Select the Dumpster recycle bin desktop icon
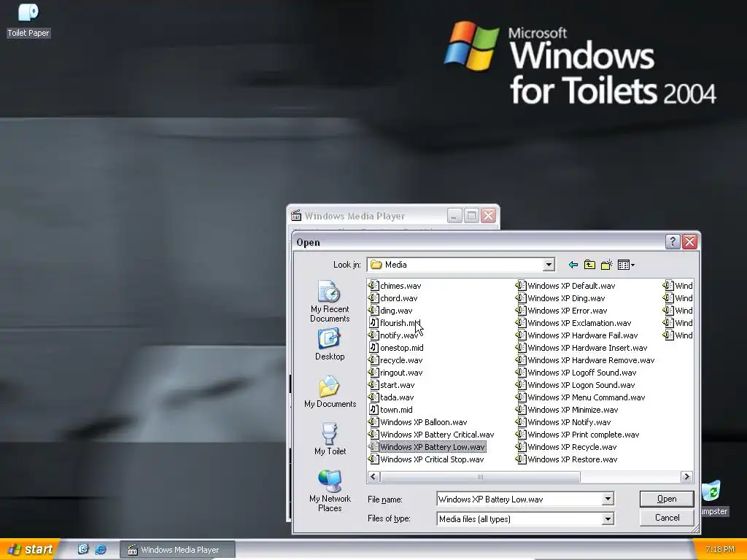Image resolution: width=747 pixels, height=560 pixels. [x=713, y=497]
